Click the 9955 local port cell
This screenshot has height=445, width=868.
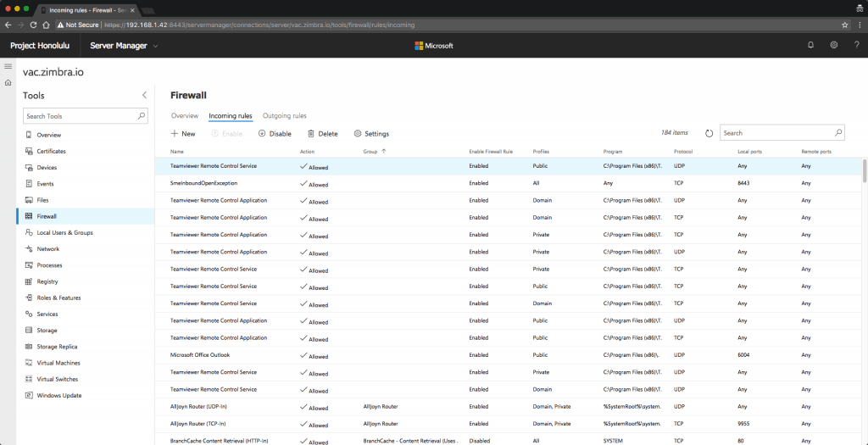[743, 424]
